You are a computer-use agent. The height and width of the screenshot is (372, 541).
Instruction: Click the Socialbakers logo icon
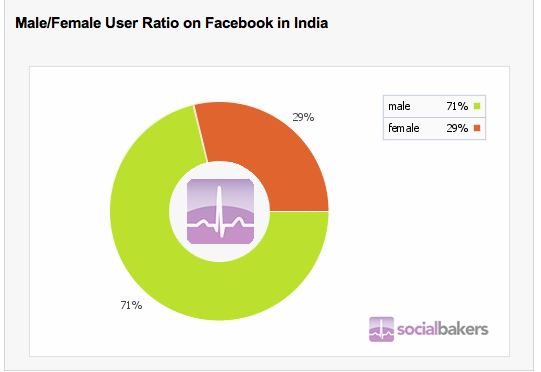click(381, 329)
